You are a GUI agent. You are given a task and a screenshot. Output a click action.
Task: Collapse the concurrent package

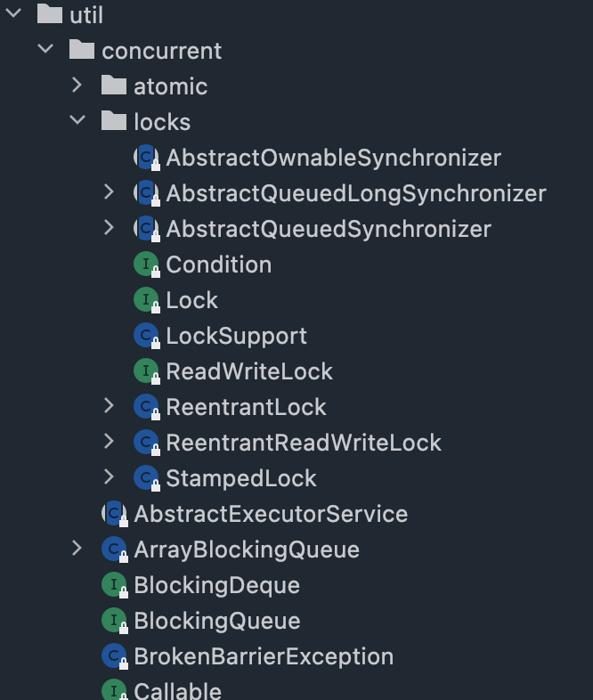point(45,49)
